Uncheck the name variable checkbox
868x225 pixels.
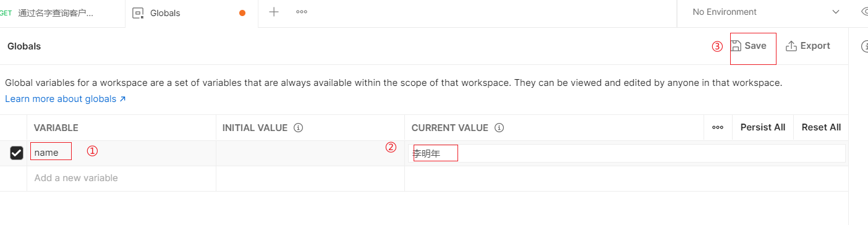17,153
